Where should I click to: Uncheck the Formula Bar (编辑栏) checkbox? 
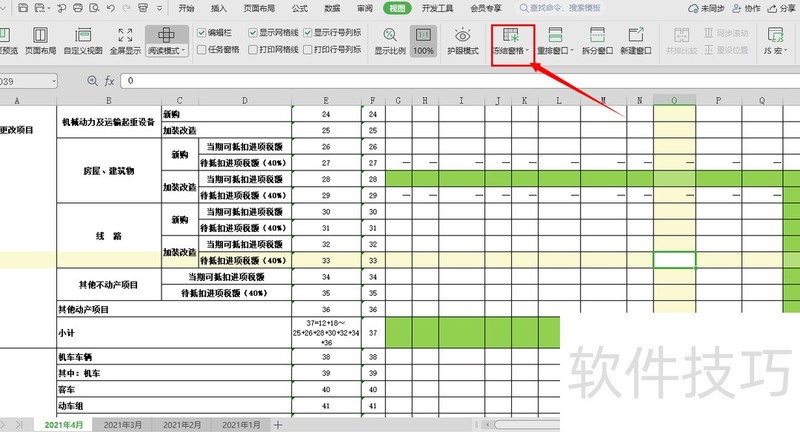click(x=202, y=33)
